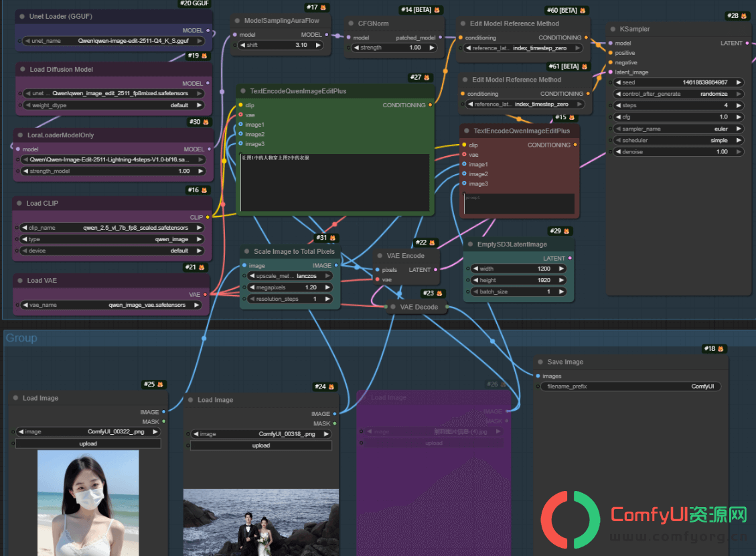Viewport: 756px width, 556px height.
Task: Open control_after_generate dropdown set to randomize
Action: (x=679, y=94)
